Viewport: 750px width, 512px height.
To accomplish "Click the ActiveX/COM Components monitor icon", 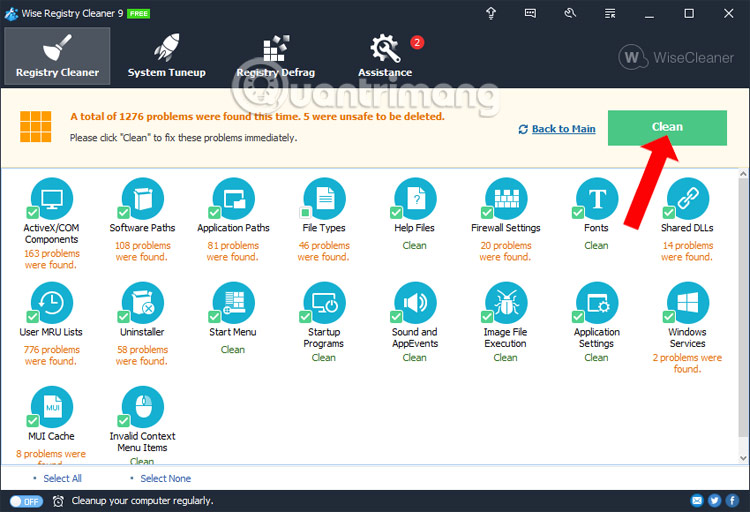I will coord(52,198).
